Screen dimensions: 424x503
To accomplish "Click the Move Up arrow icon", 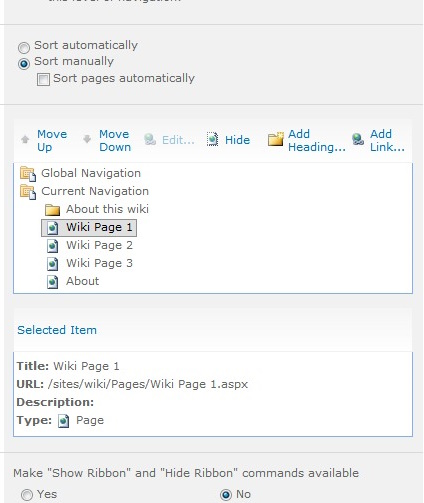I will pos(25,139).
